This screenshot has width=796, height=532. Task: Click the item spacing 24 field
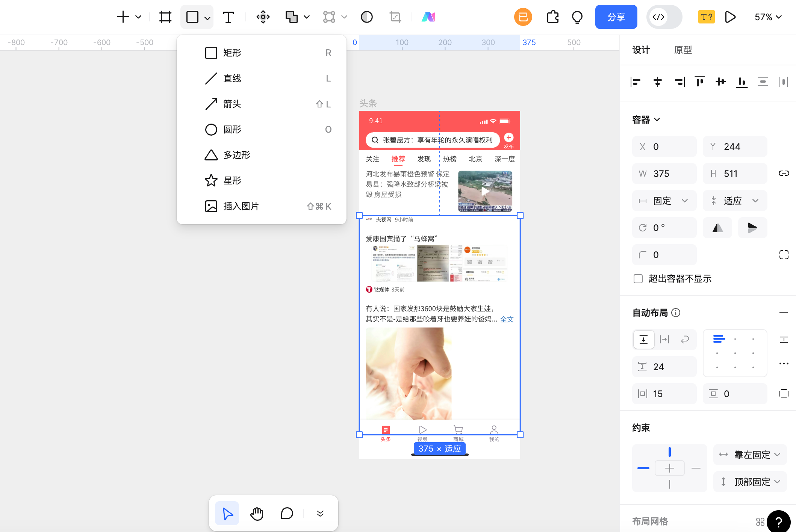coord(664,367)
